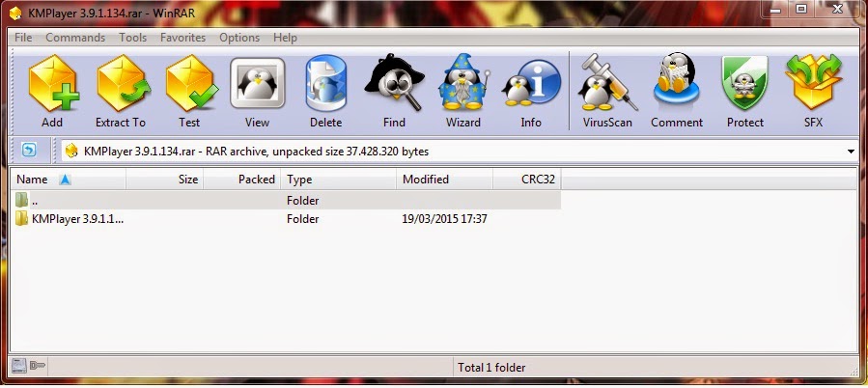This screenshot has height=388, width=868.
Task: Open the Commands menu
Action: click(75, 38)
